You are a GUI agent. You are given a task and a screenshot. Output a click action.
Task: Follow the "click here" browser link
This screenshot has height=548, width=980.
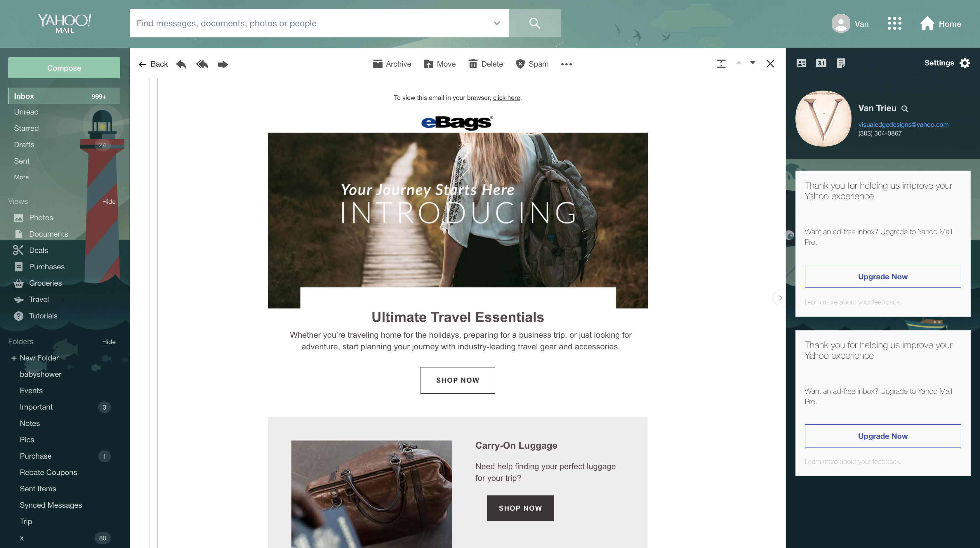[x=506, y=98]
